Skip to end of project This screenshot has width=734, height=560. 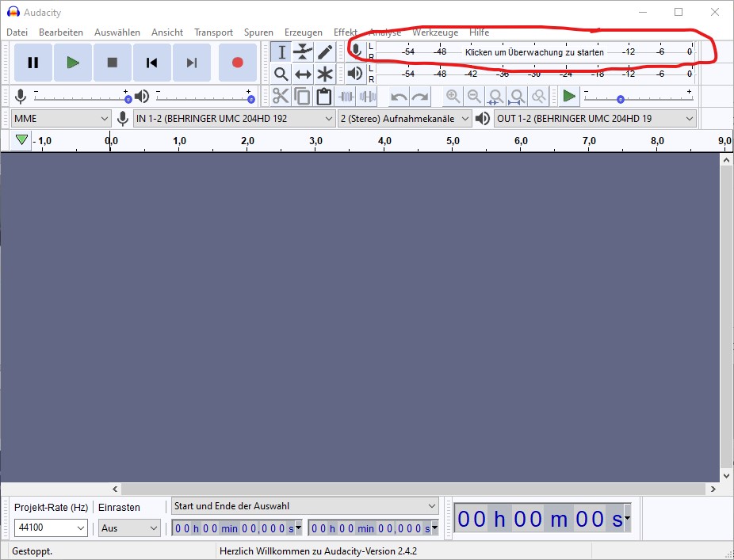[x=192, y=63]
